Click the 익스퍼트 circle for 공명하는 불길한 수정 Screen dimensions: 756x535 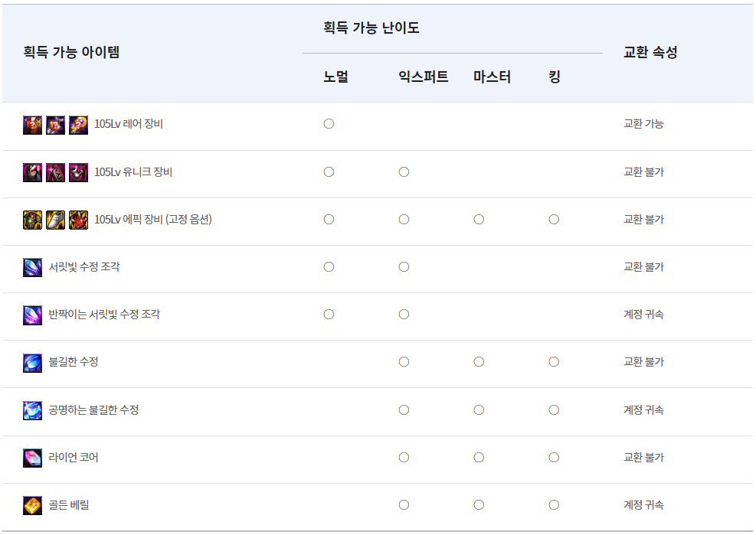(404, 409)
